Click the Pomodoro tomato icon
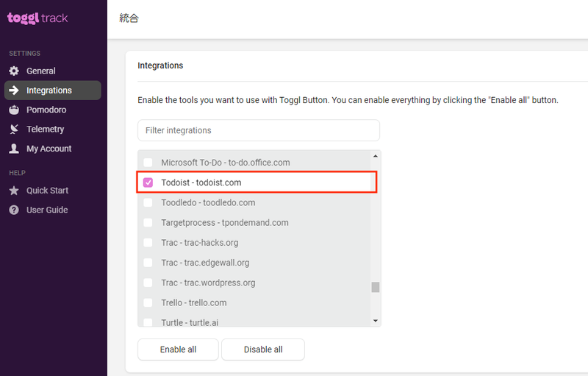This screenshot has width=588, height=376. [14, 110]
